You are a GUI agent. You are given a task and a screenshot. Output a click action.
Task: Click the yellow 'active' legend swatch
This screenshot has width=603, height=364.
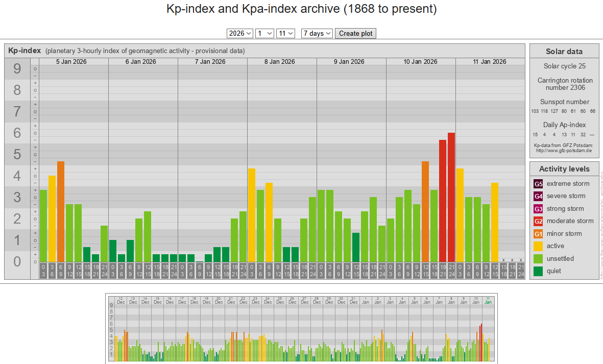pyautogui.click(x=539, y=246)
